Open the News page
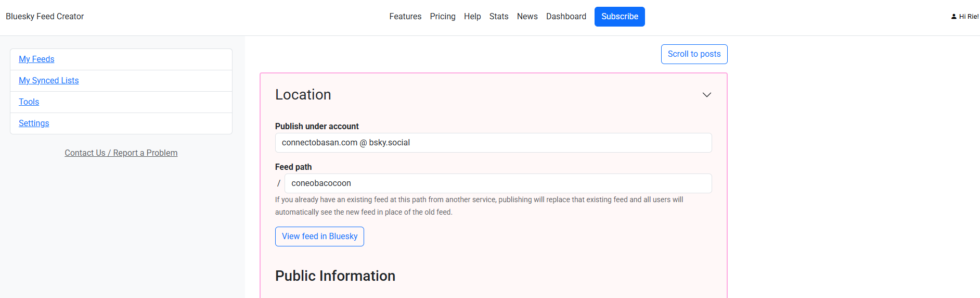This screenshot has height=298, width=980. [x=527, y=17]
